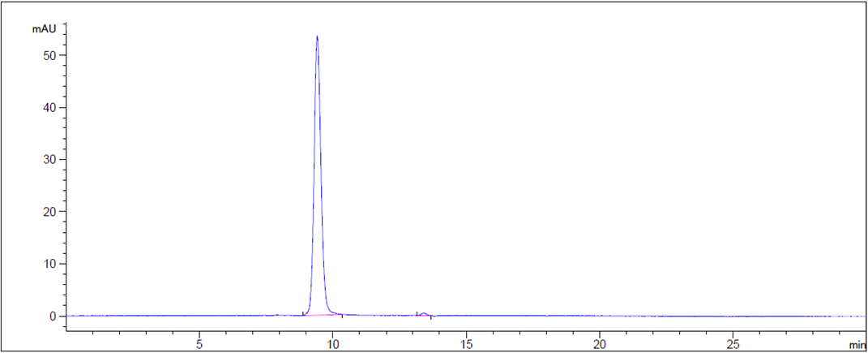Viewport: 868px width, 353px height.
Task: Click the main peak's integration end marker
Action: tap(342, 315)
